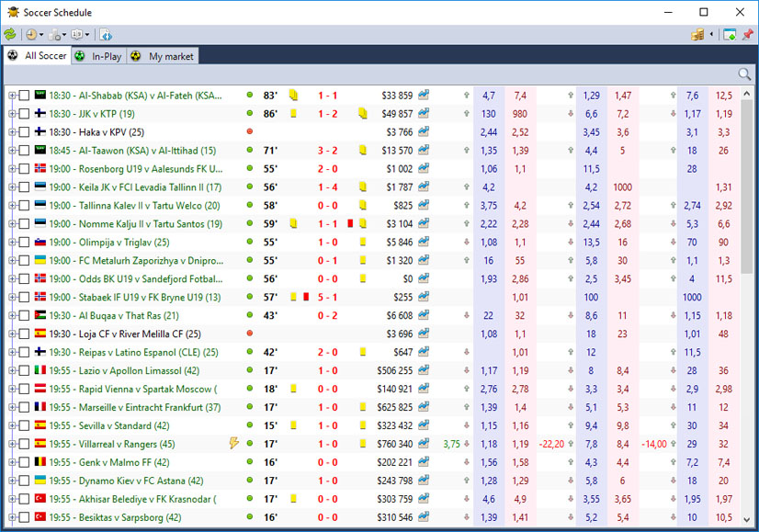Screen dimensions: 759x532
Task: Expand the Rosenborg U19 v Aalesunds row
Action: 12,169
